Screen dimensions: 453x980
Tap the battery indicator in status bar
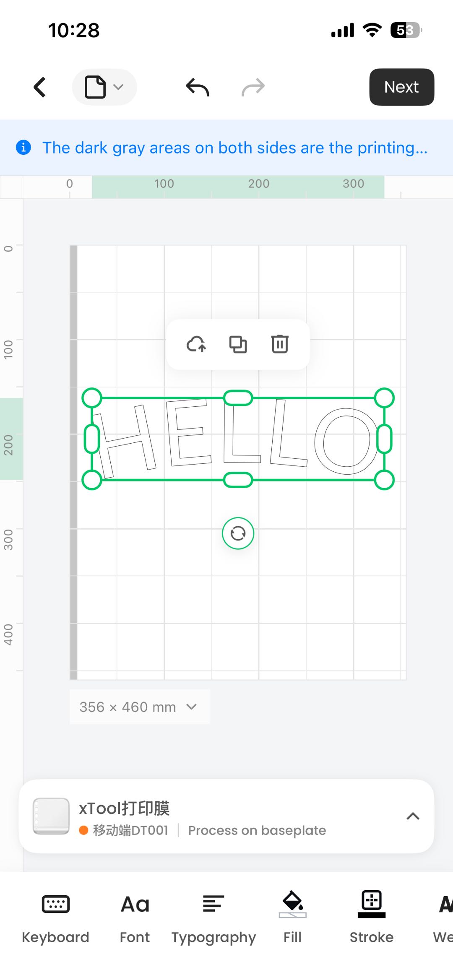coord(406,30)
